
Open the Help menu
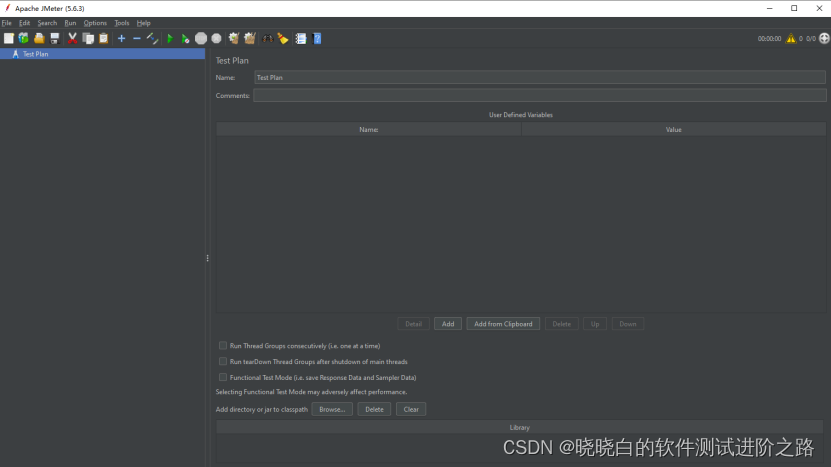tap(143, 23)
